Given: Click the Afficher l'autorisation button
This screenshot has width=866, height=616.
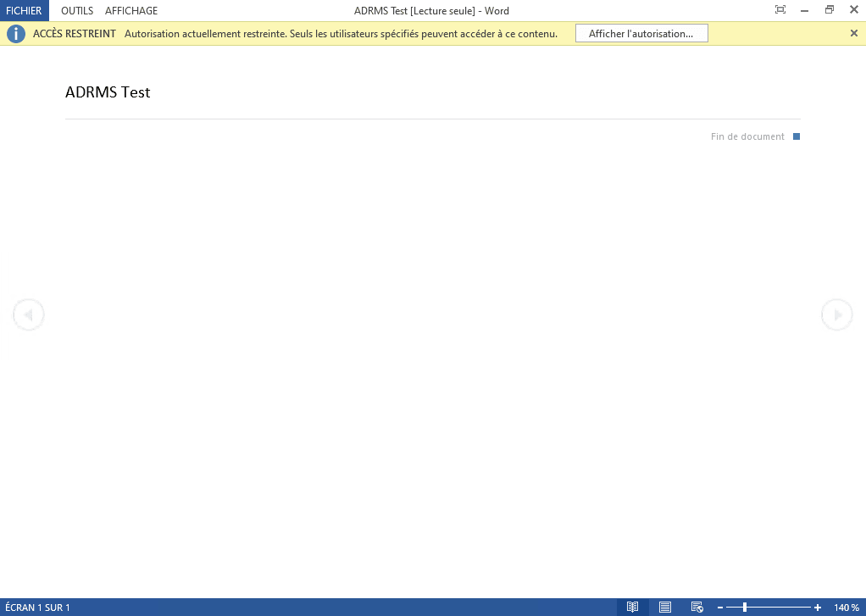Looking at the screenshot, I should pyautogui.click(x=641, y=34).
